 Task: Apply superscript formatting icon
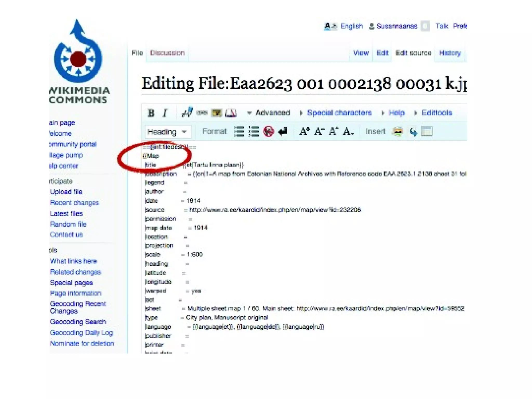point(334,132)
